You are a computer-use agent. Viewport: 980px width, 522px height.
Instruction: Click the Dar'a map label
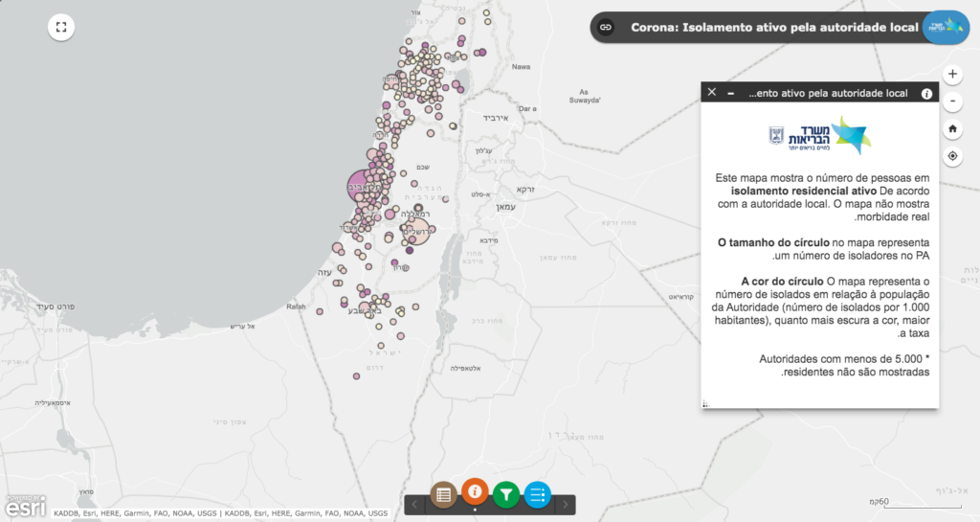tap(527, 109)
